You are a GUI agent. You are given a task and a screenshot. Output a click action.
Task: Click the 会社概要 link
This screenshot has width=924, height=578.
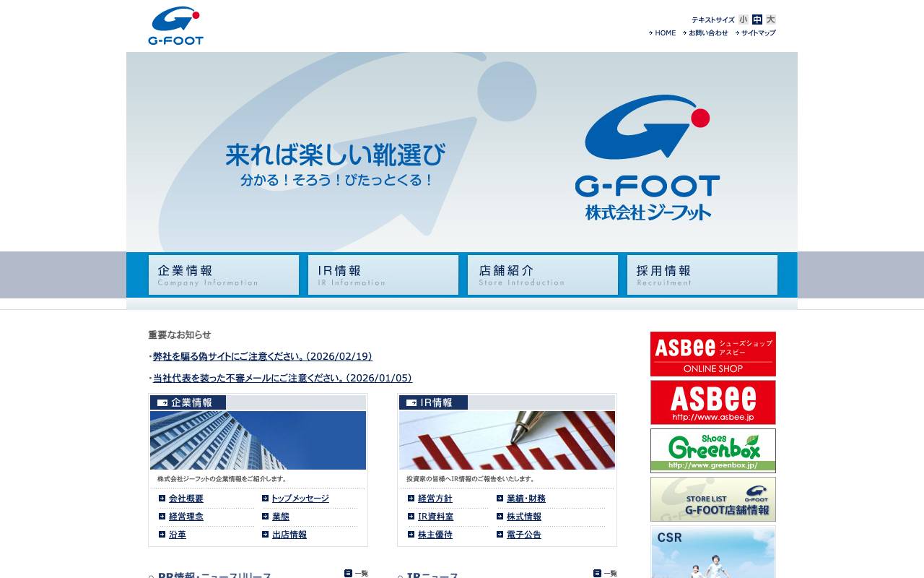tap(186, 499)
